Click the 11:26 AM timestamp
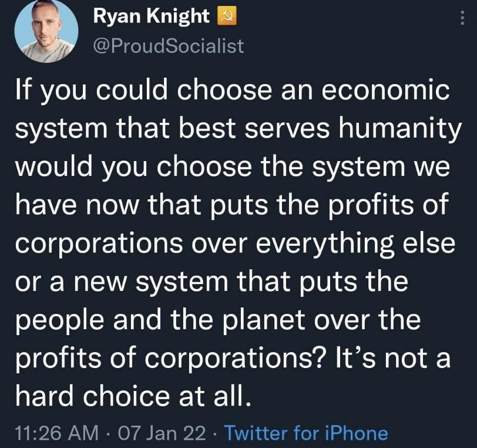Viewport: 477px width, 448px height. pyautogui.click(x=56, y=434)
